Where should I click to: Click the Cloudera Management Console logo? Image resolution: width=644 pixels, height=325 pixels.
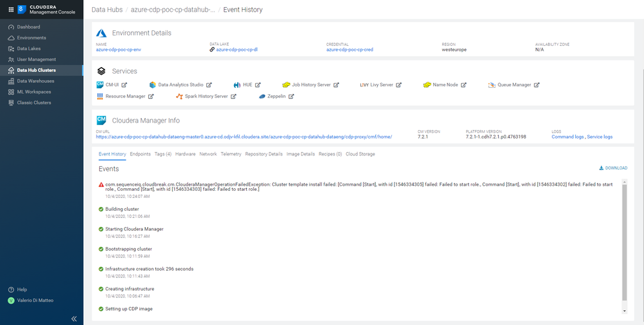coord(46,10)
